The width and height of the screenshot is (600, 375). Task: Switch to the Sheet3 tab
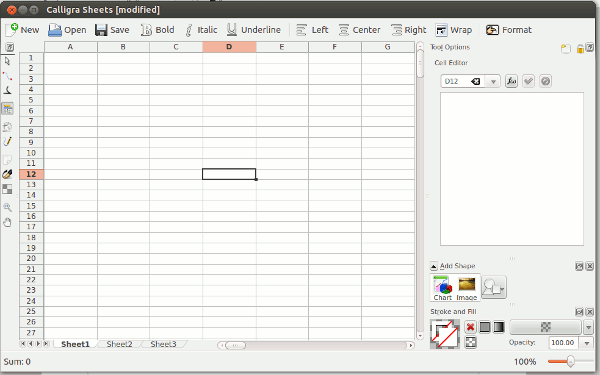coord(163,344)
